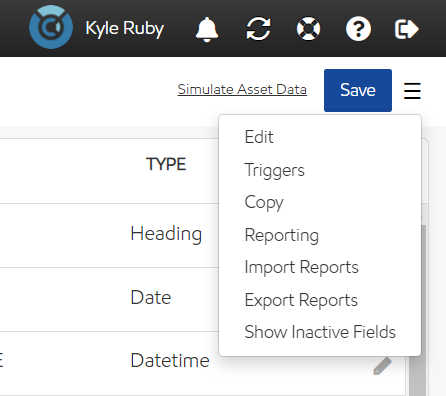Toggle the hamburger menu next to Save

[x=412, y=91]
